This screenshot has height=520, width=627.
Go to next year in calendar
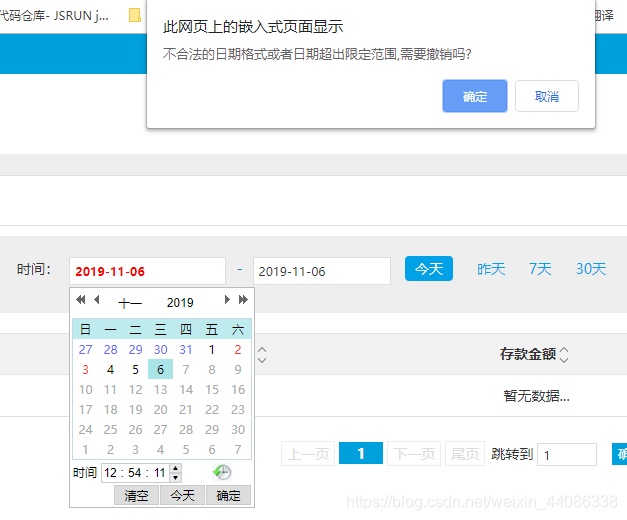pyautogui.click(x=243, y=300)
